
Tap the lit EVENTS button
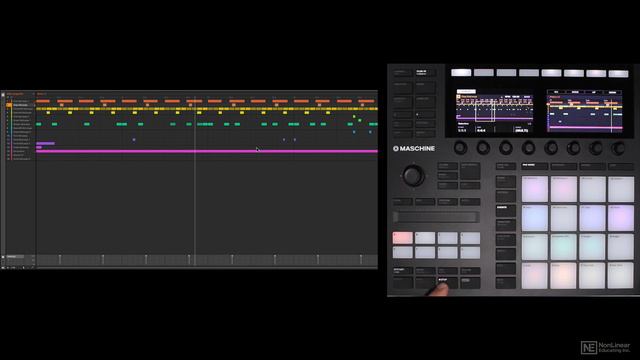[506, 211]
